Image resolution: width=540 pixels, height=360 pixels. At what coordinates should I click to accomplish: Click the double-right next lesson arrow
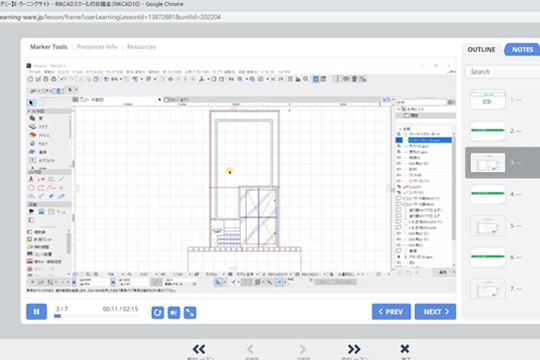click(x=354, y=349)
